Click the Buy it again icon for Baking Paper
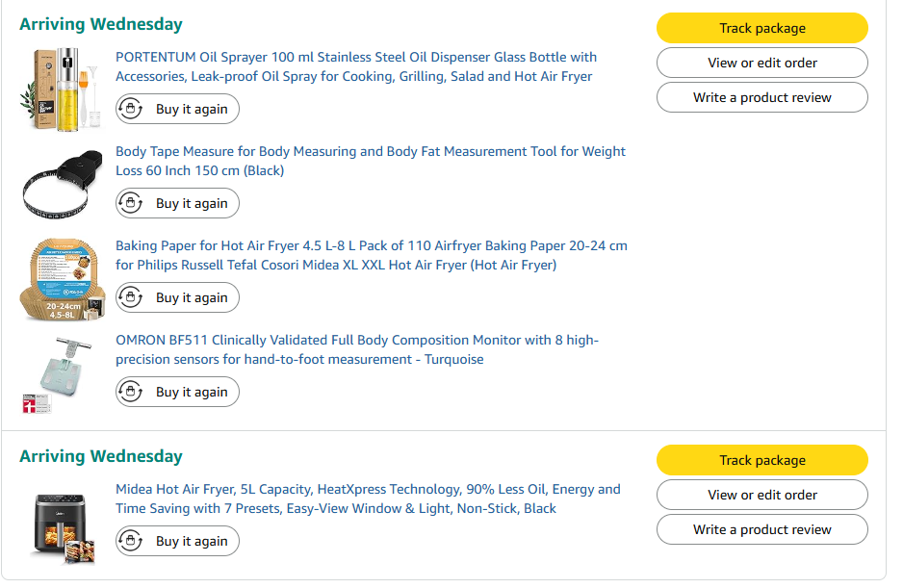Image resolution: width=903 pixels, height=588 pixels. (x=131, y=298)
